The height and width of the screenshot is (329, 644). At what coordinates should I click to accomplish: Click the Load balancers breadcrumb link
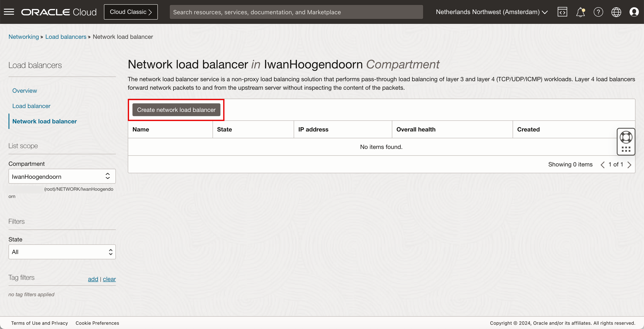(x=66, y=37)
